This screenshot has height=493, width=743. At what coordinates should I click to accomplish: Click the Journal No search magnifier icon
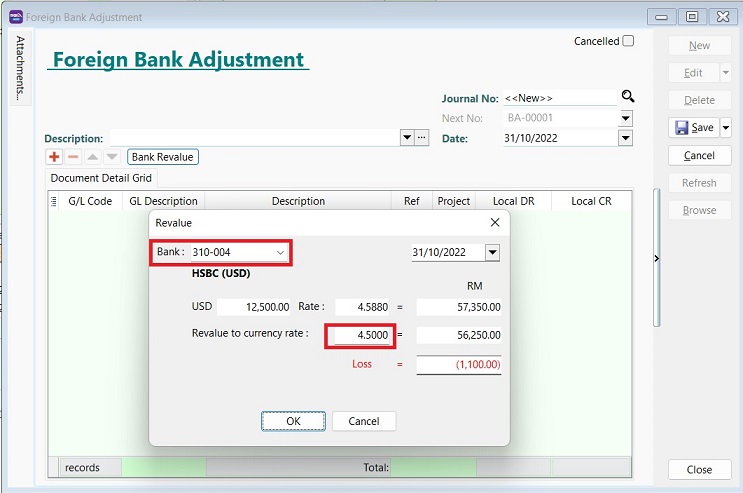pos(628,97)
